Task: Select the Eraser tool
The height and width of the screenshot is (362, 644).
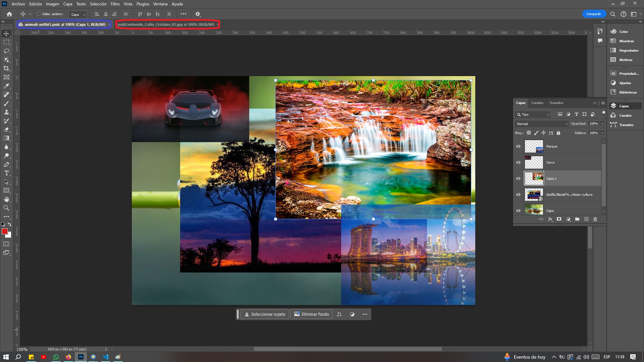Action: [x=6, y=130]
